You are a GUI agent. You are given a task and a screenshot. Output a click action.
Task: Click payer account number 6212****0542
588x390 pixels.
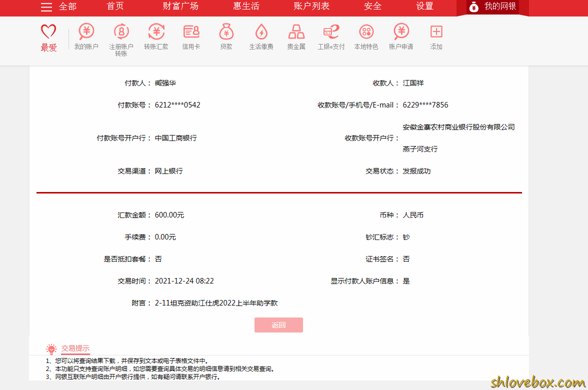point(178,105)
